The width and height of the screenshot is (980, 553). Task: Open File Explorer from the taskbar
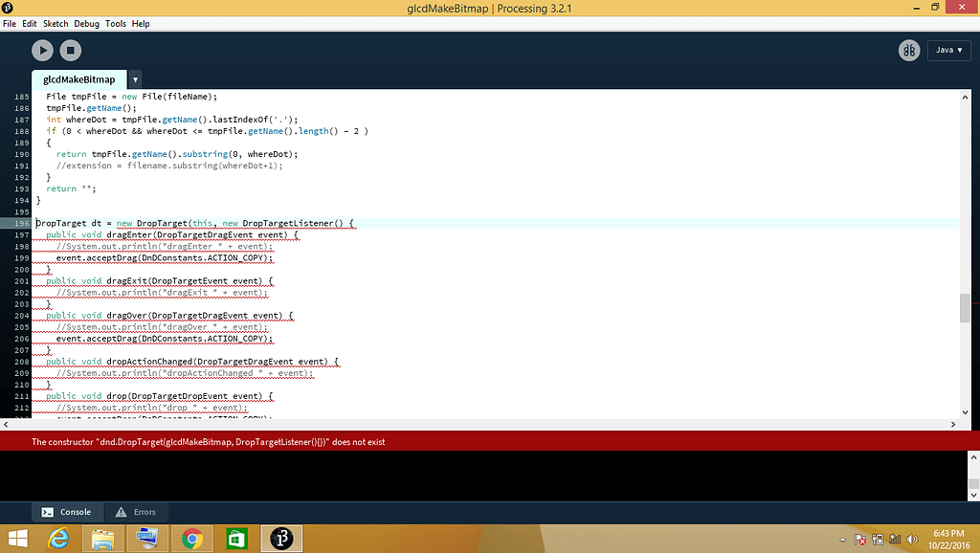[x=102, y=538]
